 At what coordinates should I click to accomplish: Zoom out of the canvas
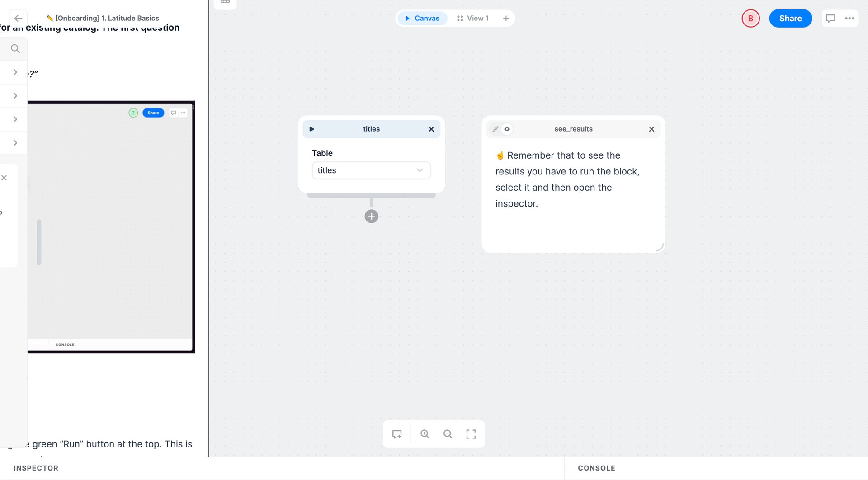click(x=448, y=433)
